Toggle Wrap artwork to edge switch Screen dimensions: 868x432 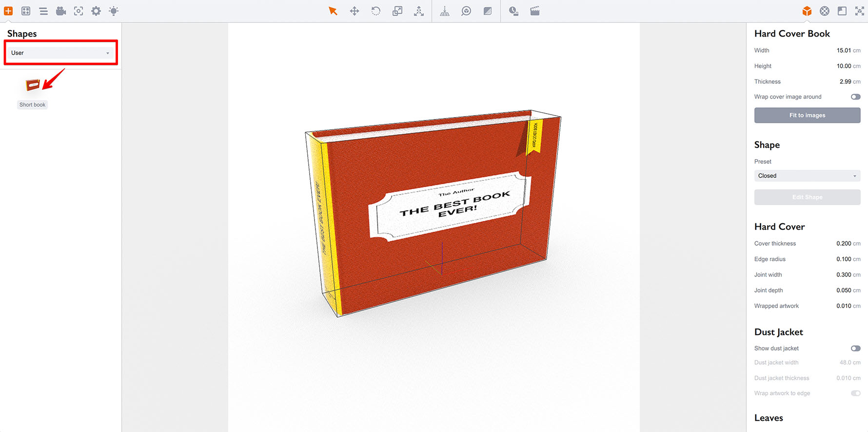point(855,393)
